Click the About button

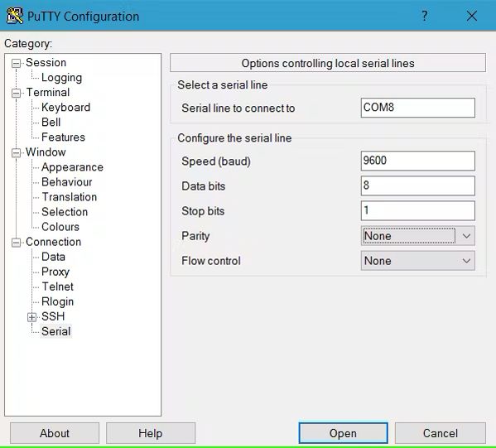click(x=55, y=433)
